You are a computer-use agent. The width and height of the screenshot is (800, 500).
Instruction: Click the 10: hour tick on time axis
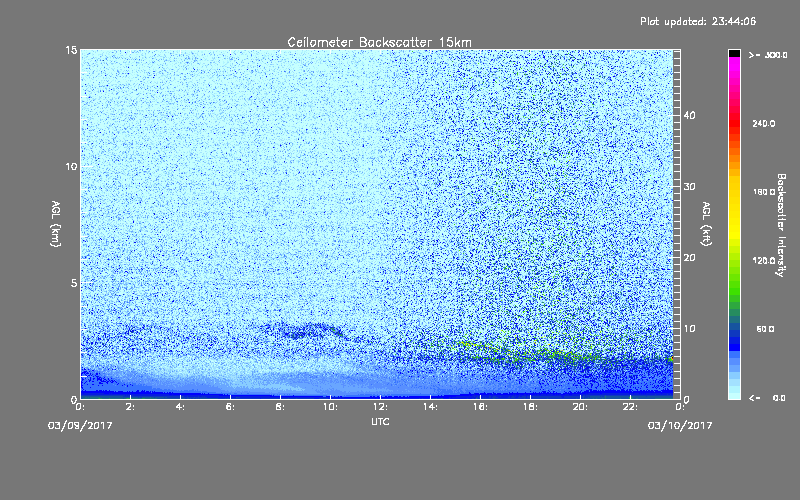pyautogui.click(x=331, y=407)
